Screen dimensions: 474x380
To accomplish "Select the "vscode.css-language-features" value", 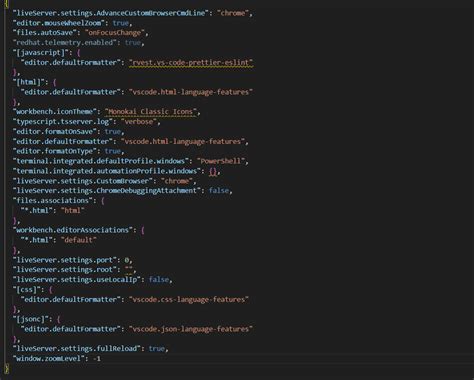I will click(x=189, y=299).
